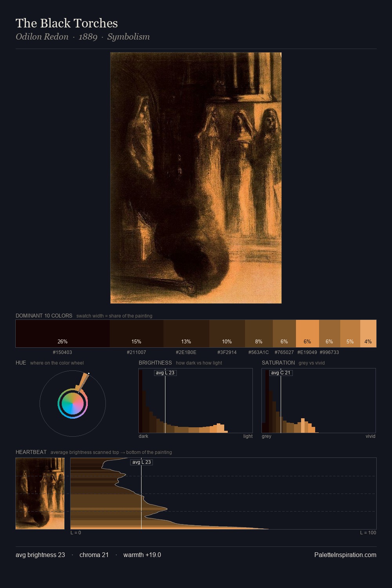Click hex code '#3F2914' text

[x=227, y=352]
